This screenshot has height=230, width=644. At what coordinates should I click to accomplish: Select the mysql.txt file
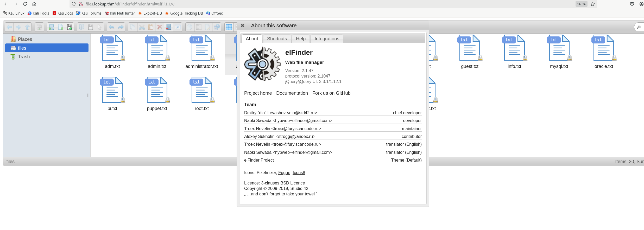559,52
